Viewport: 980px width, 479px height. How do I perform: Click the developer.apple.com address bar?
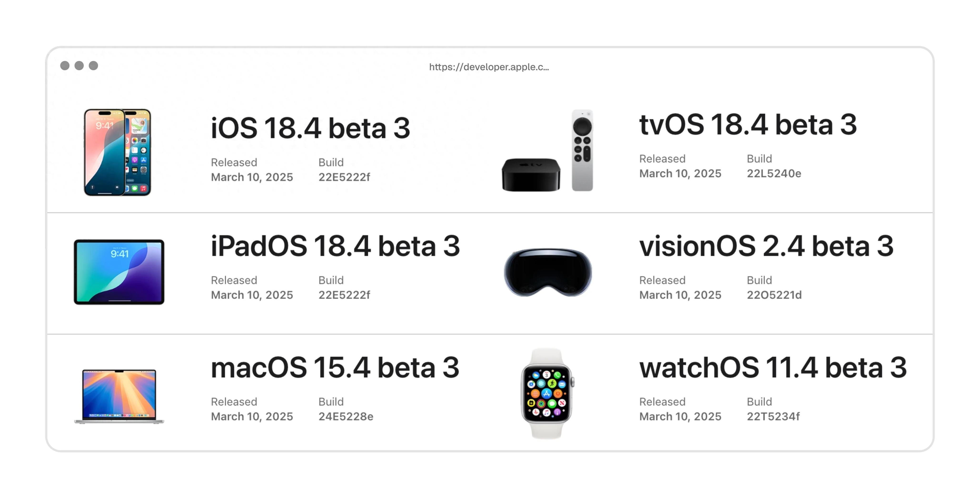(x=489, y=67)
